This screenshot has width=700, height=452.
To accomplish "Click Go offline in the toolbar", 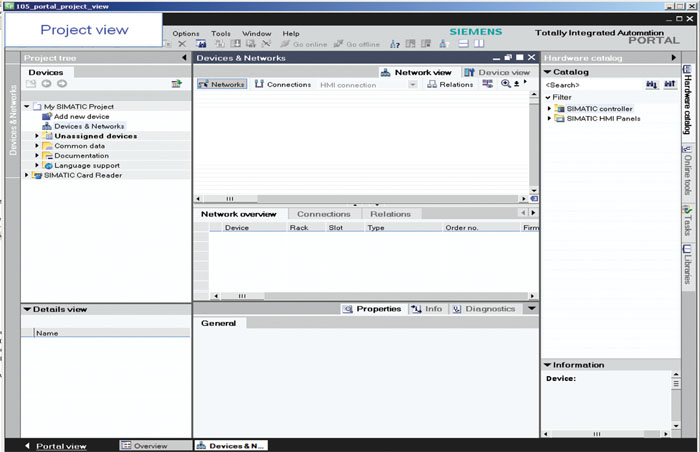I will (x=357, y=44).
